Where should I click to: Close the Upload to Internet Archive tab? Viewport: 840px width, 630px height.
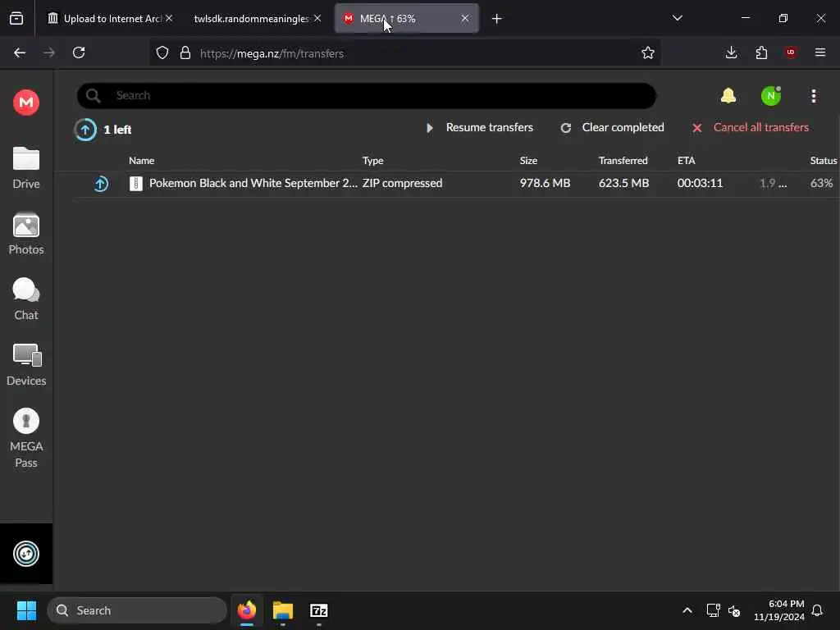coord(169,18)
